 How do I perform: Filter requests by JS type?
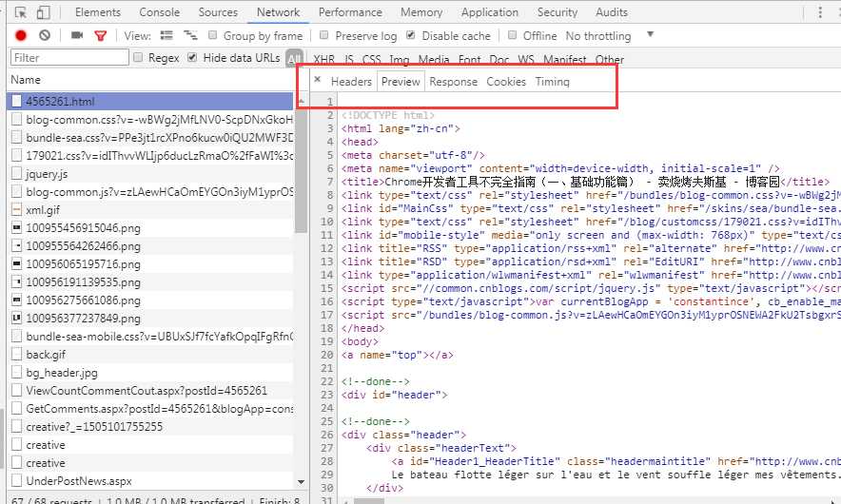[348, 59]
